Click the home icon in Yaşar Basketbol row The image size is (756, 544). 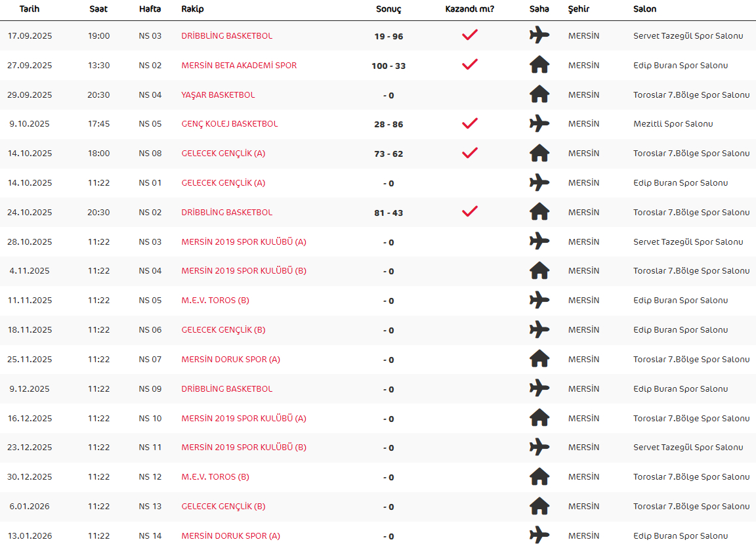coord(539,94)
